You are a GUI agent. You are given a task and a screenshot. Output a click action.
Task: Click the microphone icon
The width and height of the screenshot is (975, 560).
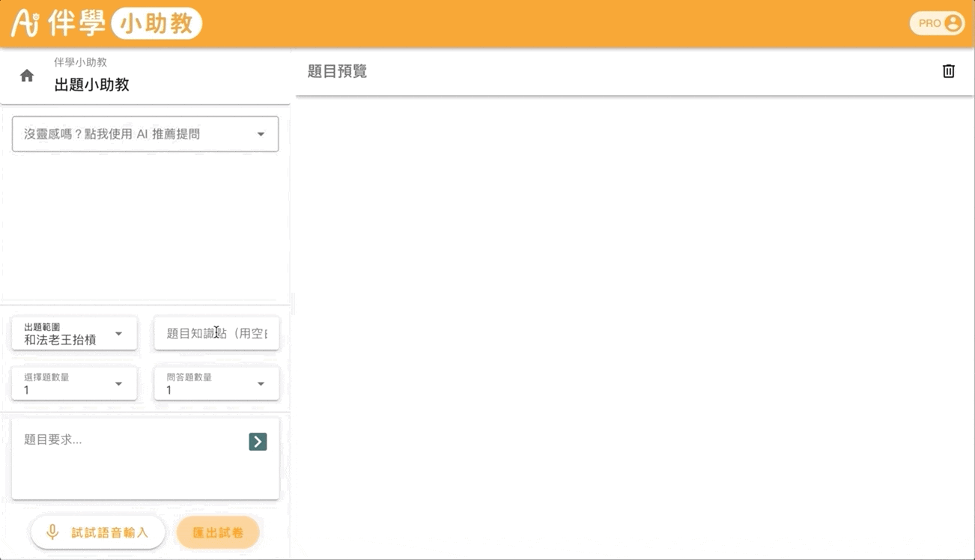pos(52,532)
